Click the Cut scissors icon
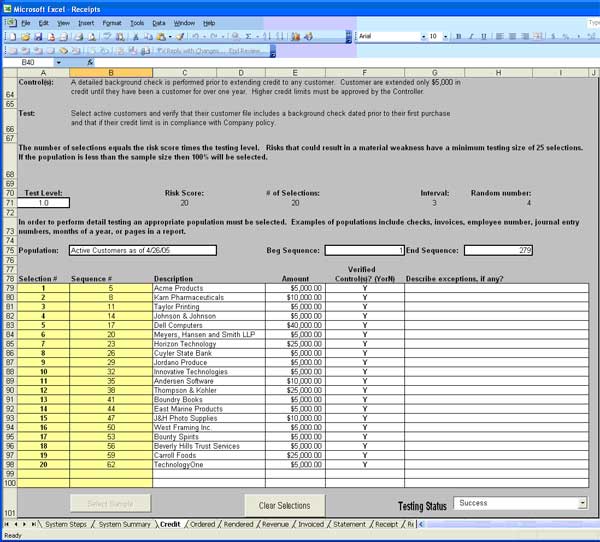Screen dimensions: 600x542 135,37
